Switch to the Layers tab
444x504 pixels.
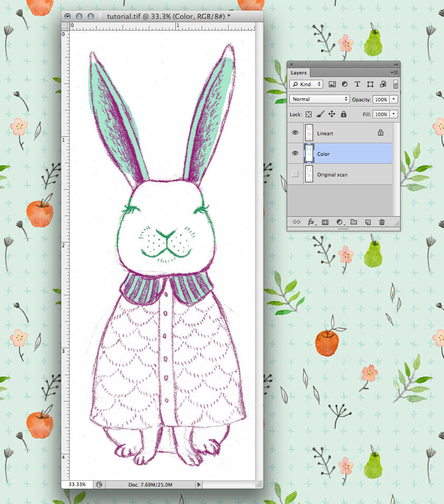pyautogui.click(x=298, y=73)
